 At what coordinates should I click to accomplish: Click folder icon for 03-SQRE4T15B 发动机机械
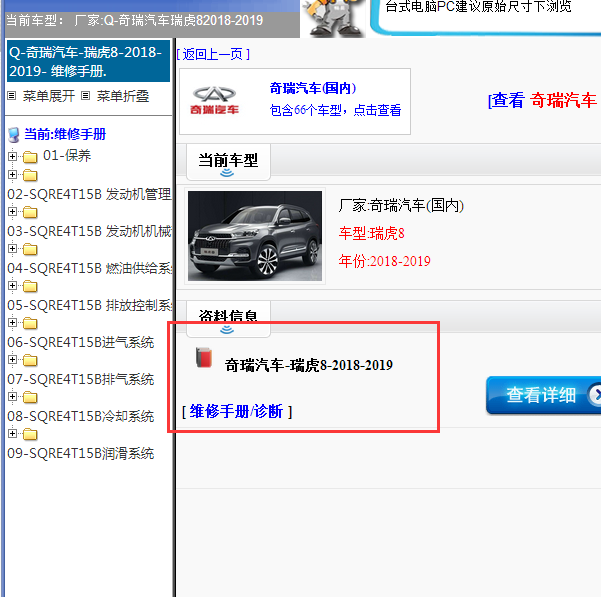[x=30, y=212]
